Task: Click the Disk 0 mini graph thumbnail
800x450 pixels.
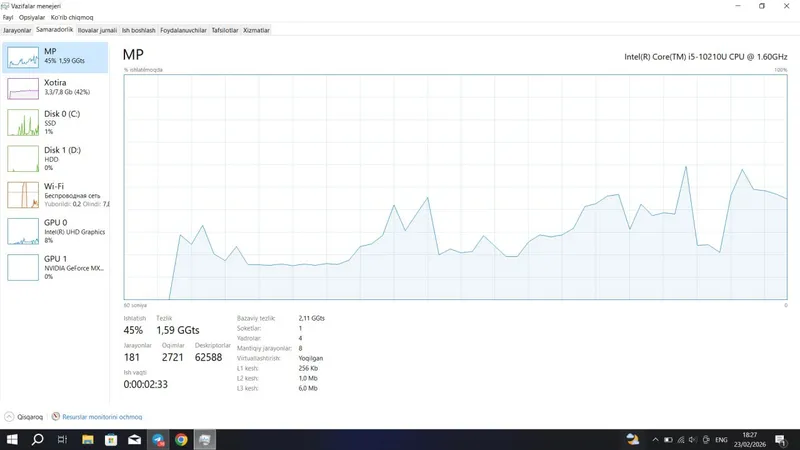Action: (x=23, y=122)
